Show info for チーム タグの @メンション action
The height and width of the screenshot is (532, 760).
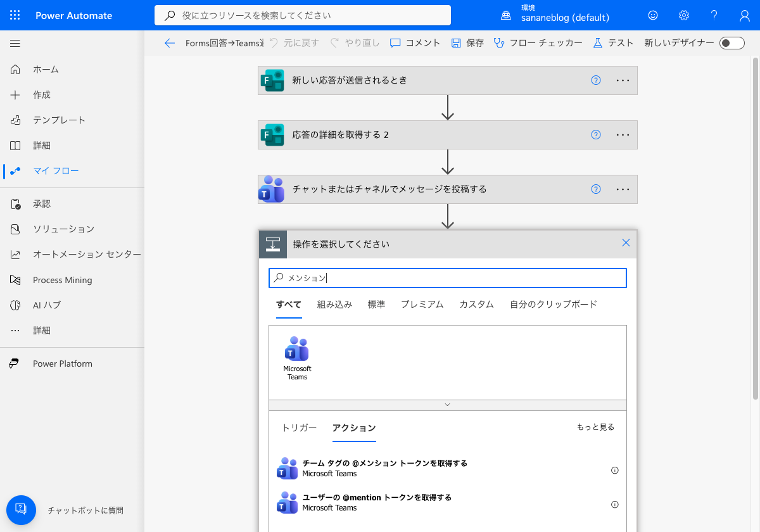coord(614,471)
